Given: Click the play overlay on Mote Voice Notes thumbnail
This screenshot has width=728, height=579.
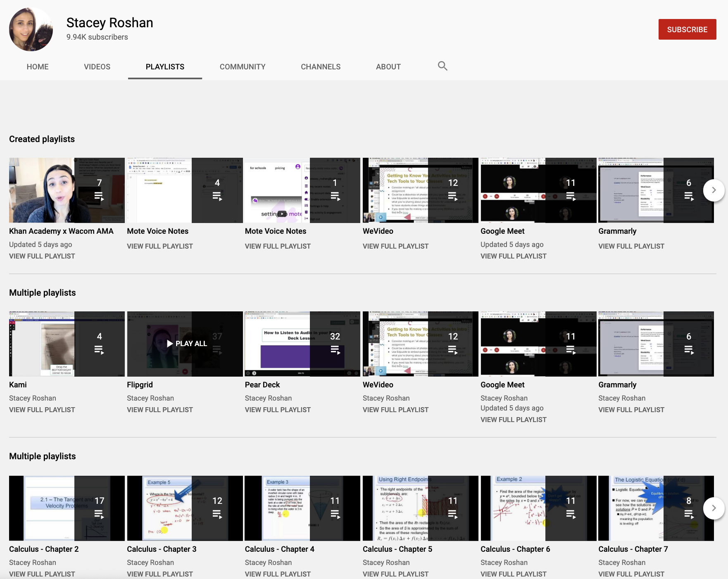Looking at the screenshot, I should [x=282, y=214].
